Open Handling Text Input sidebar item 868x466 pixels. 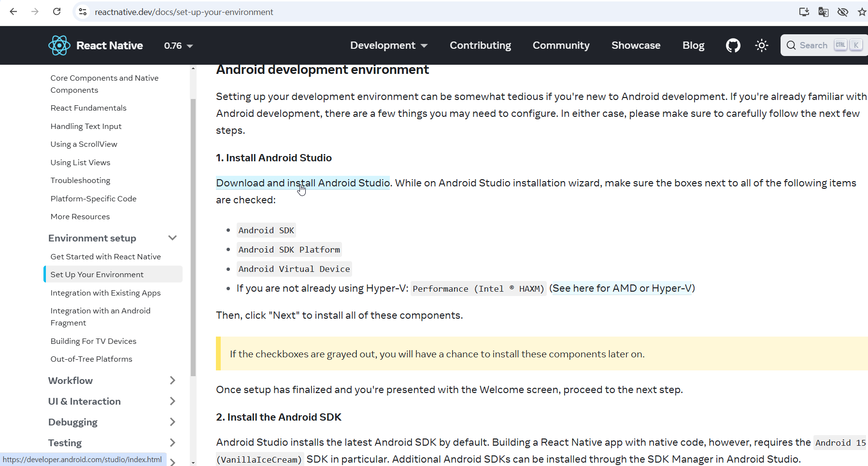[86, 126]
